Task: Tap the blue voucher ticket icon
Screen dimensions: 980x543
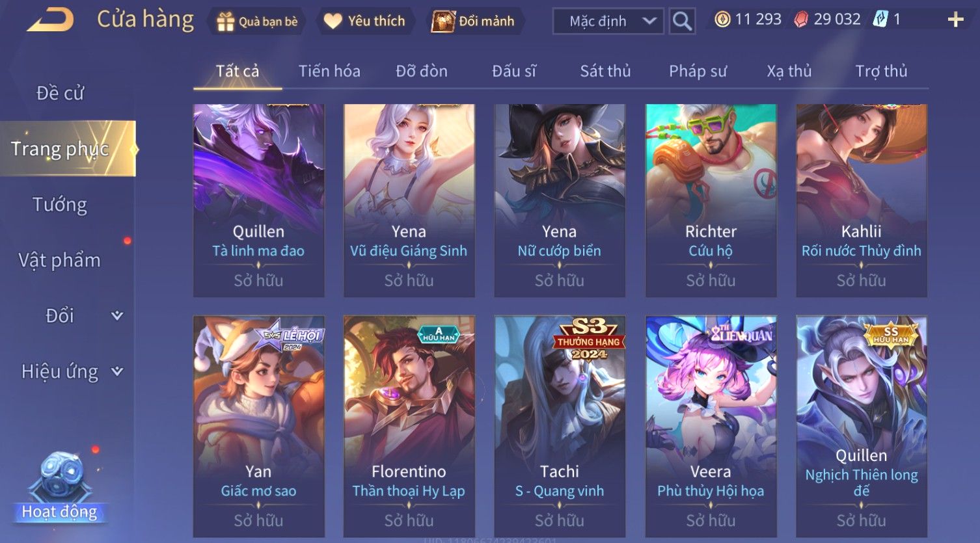Action: pos(880,20)
